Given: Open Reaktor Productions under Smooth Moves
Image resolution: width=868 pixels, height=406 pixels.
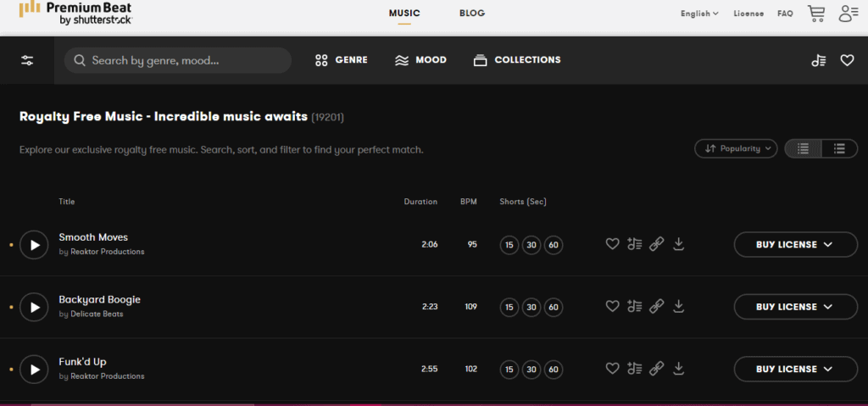Looking at the screenshot, I should point(108,252).
